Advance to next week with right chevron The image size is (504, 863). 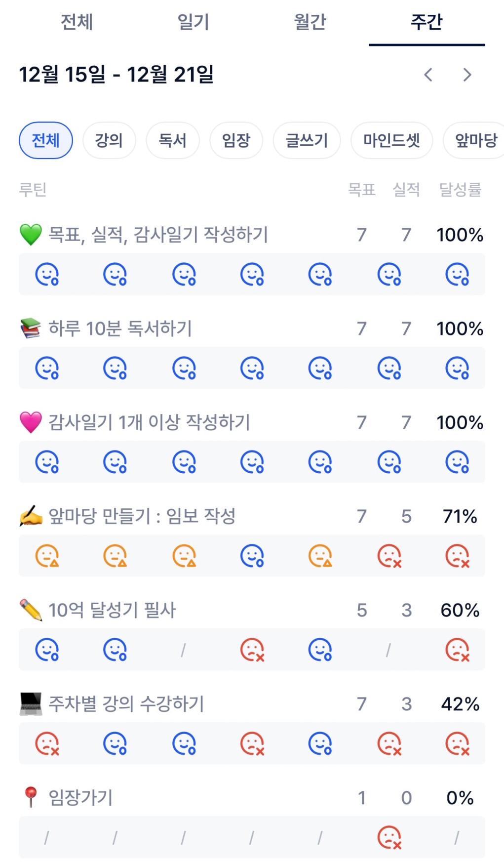[x=467, y=75]
